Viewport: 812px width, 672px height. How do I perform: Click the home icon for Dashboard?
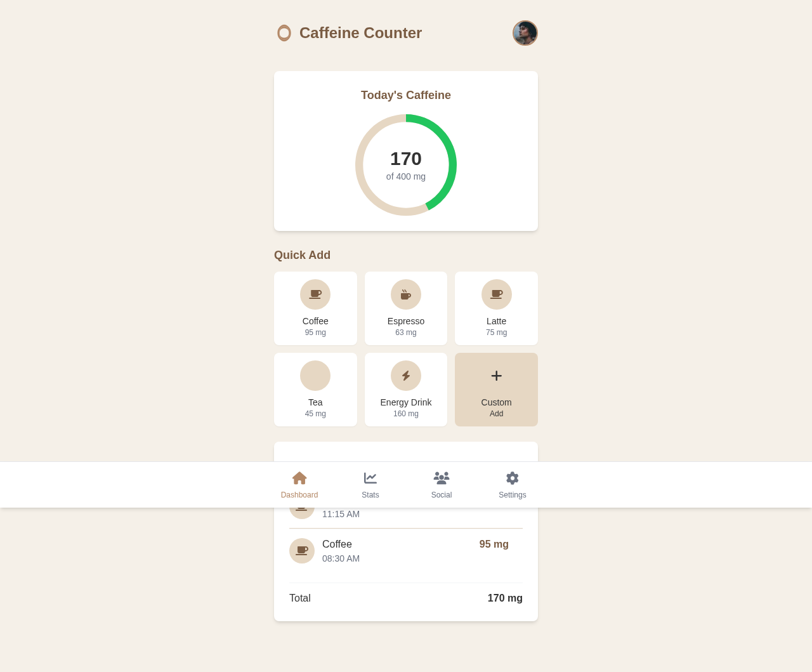tap(299, 477)
